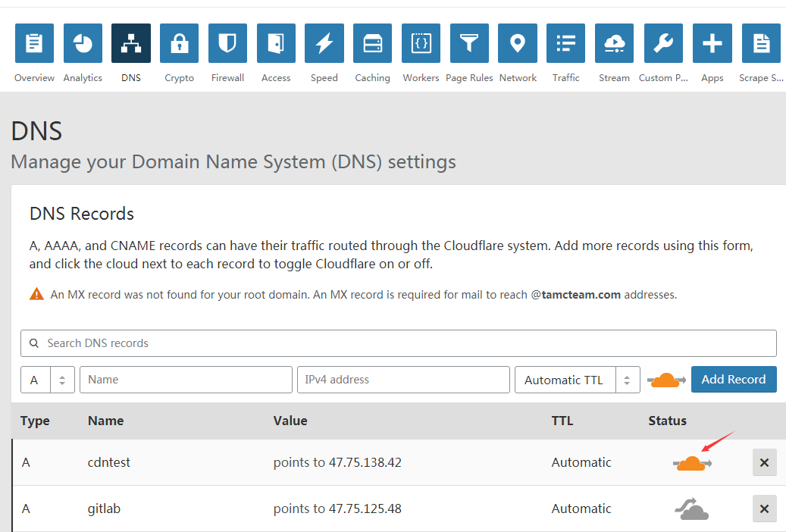Open the Crypto padlock icon
The height and width of the screenshot is (532, 786).
[179, 43]
